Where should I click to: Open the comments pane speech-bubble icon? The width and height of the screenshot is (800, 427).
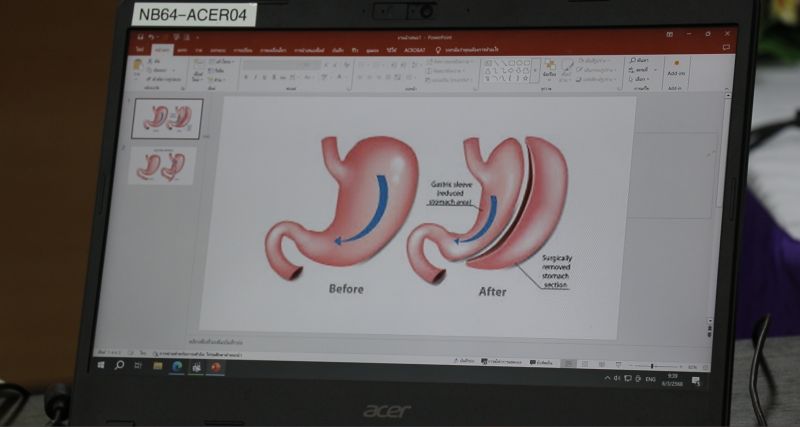[726, 48]
